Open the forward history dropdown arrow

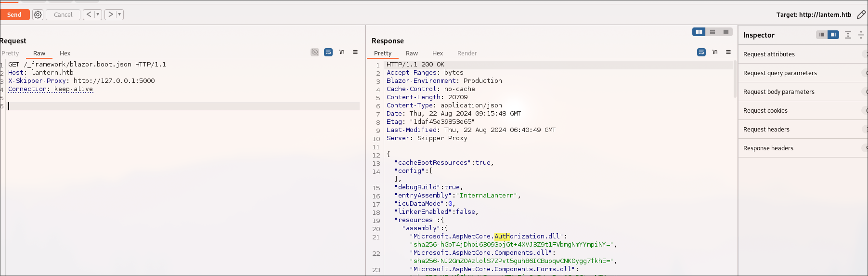tap(119, 15)
